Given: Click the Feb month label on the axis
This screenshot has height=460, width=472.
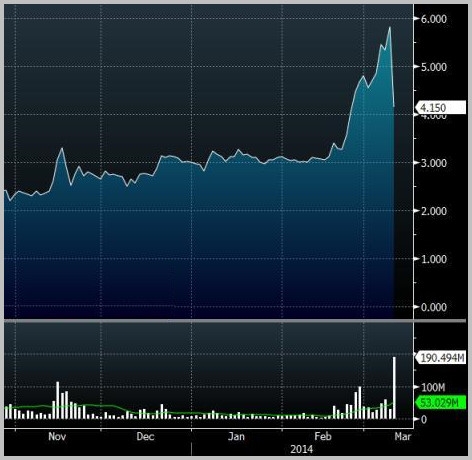Looking at the screenshot, I should click(323, 437).
